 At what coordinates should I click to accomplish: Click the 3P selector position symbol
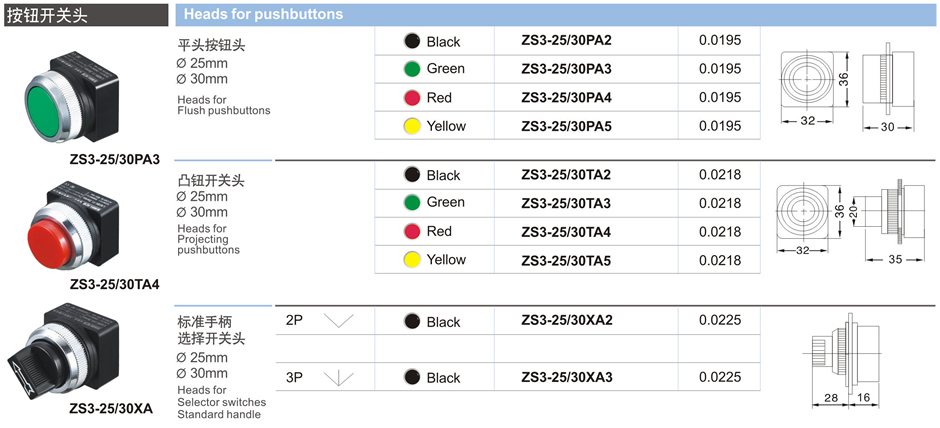[x=339, y=378]
